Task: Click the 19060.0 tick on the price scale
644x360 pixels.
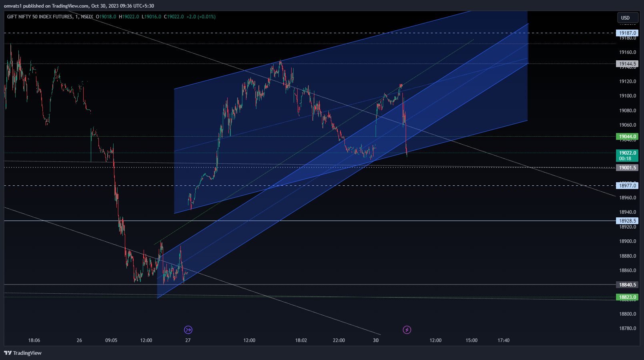Action: click(x=628, y=125)
